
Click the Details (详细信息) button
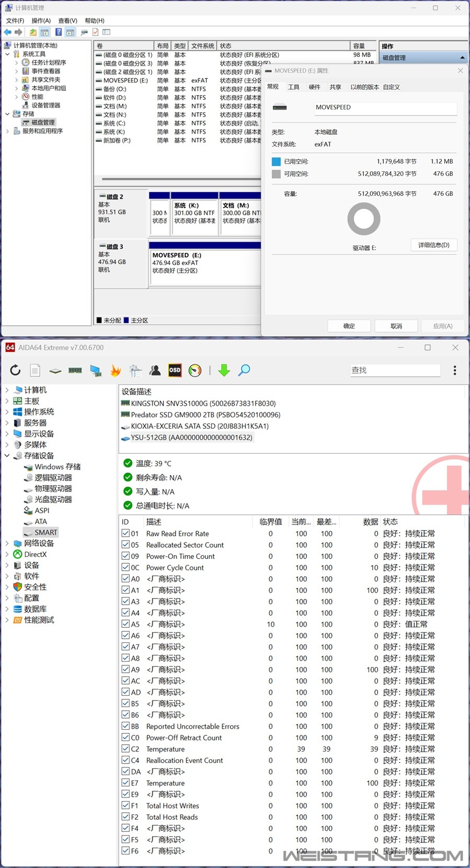[434, 245]
